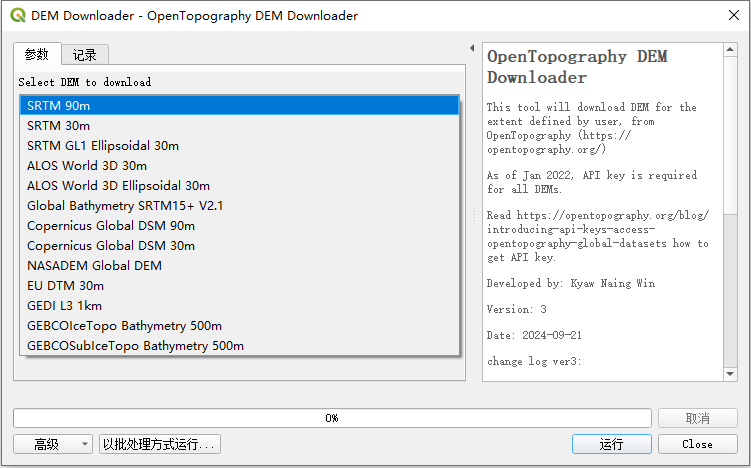
Task: Click the 取消 cancel button
Action: click(697, 418)
